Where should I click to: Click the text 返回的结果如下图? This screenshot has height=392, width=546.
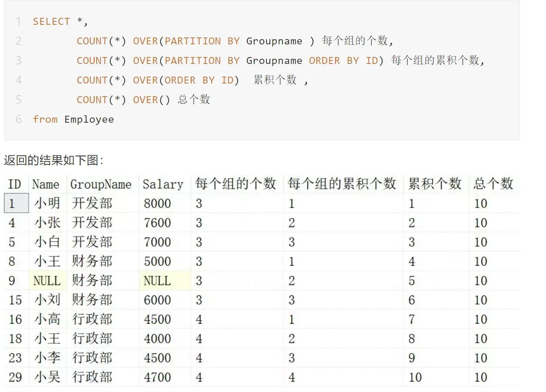coord(51,161)
